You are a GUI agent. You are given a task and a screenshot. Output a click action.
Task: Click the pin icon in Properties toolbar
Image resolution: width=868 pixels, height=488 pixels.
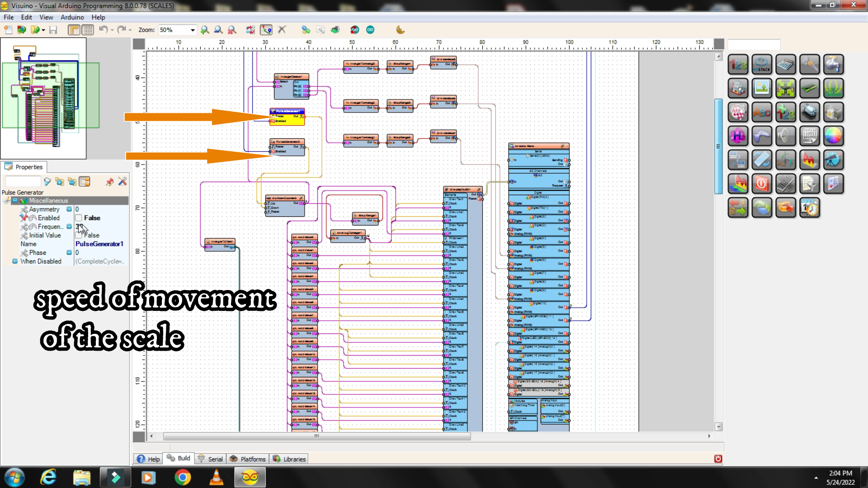tap(109, 182)
